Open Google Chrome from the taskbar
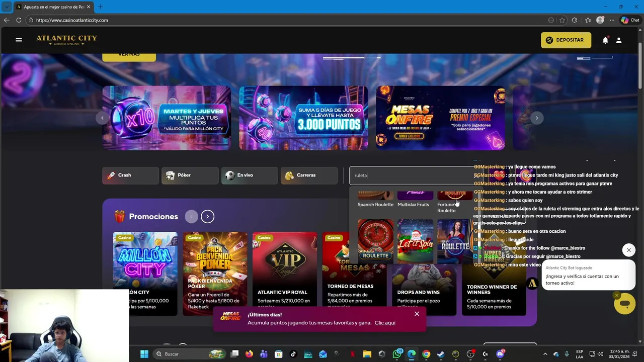Image resolution: width=644 pixels, height=362 pixels. [x=426, y=354]
